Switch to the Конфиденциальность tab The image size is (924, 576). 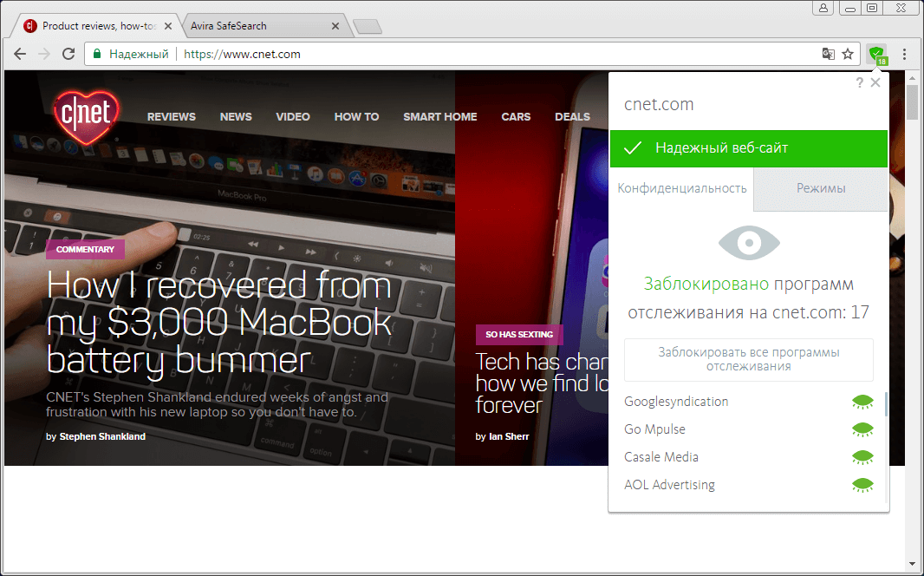click(x=682, y=188)
